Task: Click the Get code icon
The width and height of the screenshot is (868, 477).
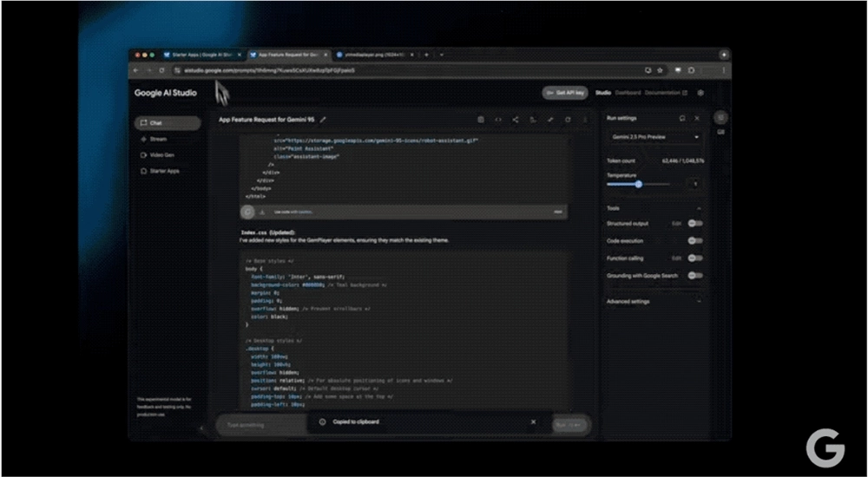Action: [x=497, y=120]
